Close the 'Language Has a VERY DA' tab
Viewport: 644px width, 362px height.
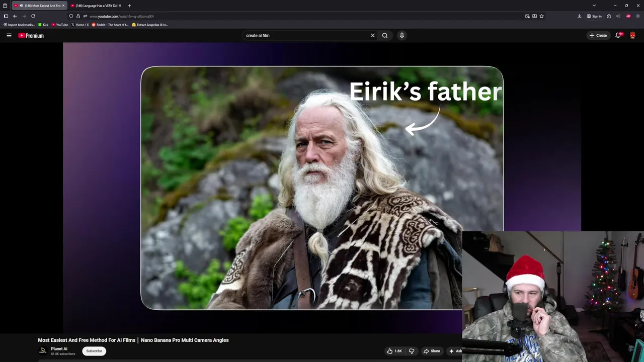pyautogui.click(x=120, y=6)
